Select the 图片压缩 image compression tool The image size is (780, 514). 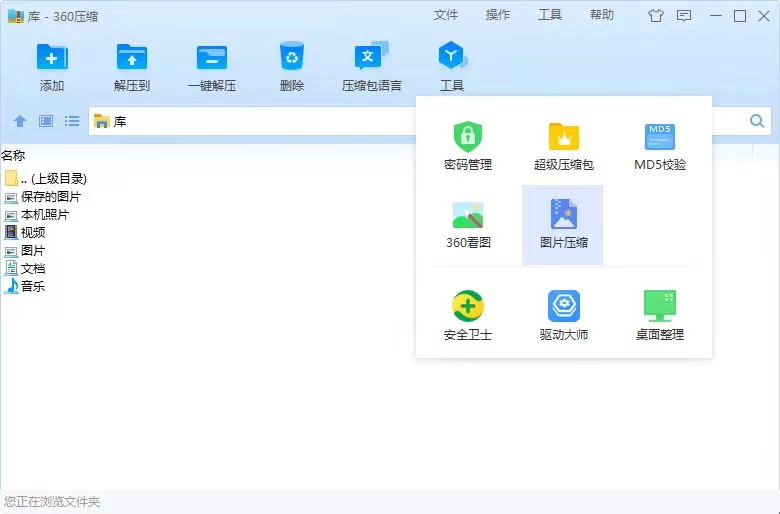[563, 225]
